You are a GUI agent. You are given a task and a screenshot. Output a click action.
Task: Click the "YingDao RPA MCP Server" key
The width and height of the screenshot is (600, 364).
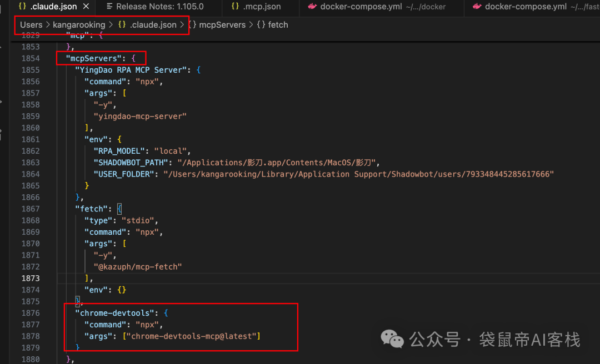[132, 70]
